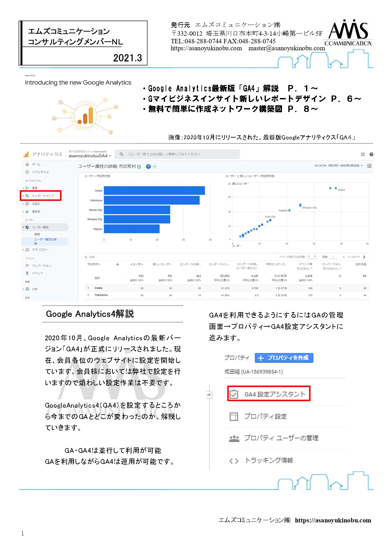Expand the テクノロジー sidebar section arrow
This screenshot has height=555, width=392.
click(23, 250)
